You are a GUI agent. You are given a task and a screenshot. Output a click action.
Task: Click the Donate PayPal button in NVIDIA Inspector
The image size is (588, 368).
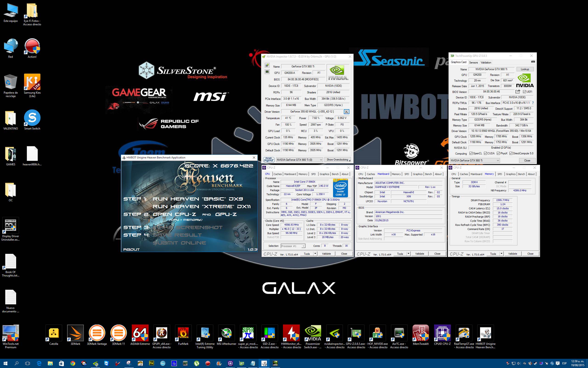point(269,159)
